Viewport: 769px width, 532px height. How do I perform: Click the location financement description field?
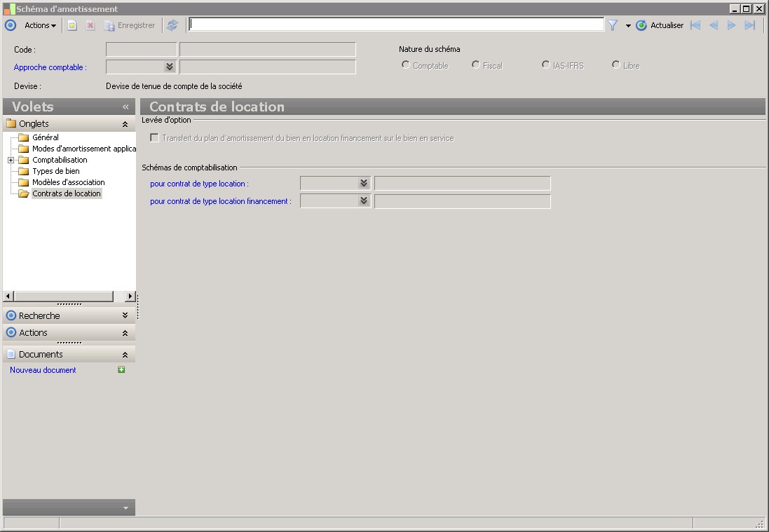[463, 202]
